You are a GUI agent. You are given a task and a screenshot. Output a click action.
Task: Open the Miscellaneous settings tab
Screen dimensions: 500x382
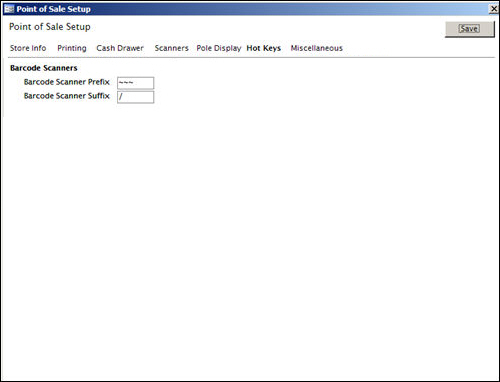click(317, 48)
